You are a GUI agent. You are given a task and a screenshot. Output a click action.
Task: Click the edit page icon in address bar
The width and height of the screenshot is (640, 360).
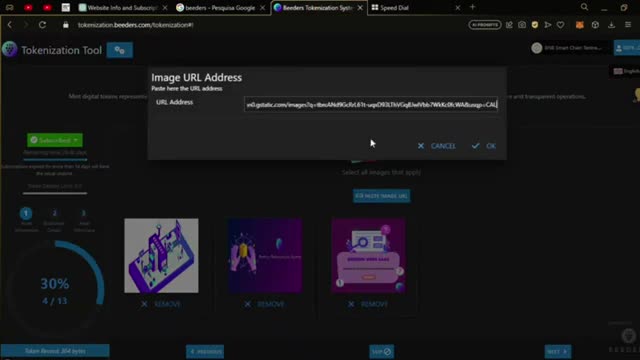pos(509,25)
